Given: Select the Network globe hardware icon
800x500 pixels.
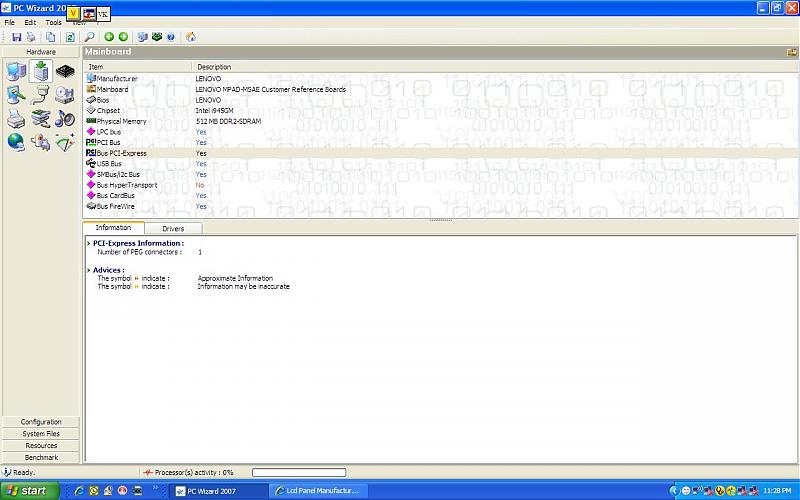Looking at the screenshot, I should point(16,142).
